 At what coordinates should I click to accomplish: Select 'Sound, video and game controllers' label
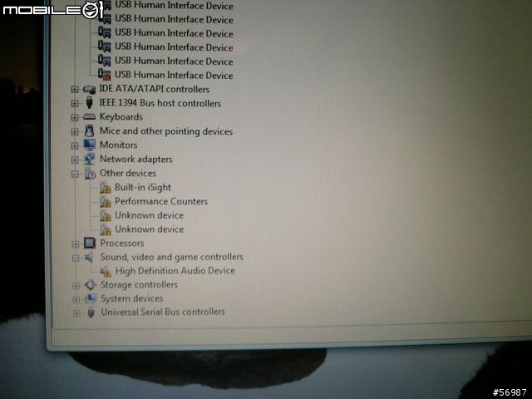coord(172,257)
